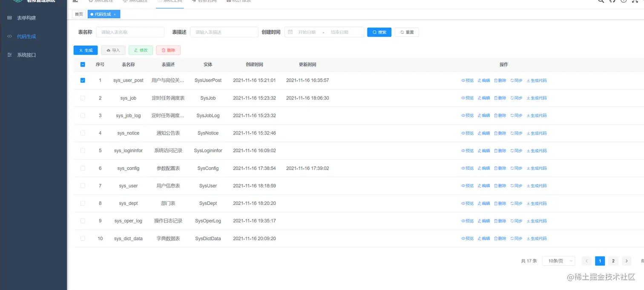Click the blue 生成 button

click(86, 50)
